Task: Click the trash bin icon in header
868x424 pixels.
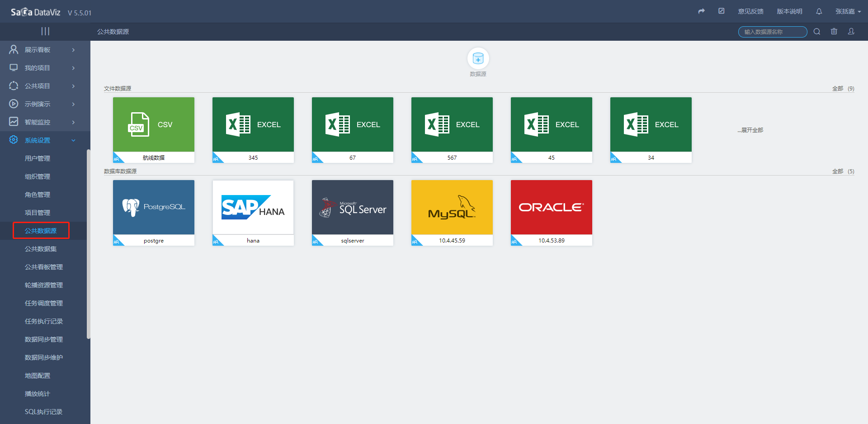Action: (x=834, y=32)
